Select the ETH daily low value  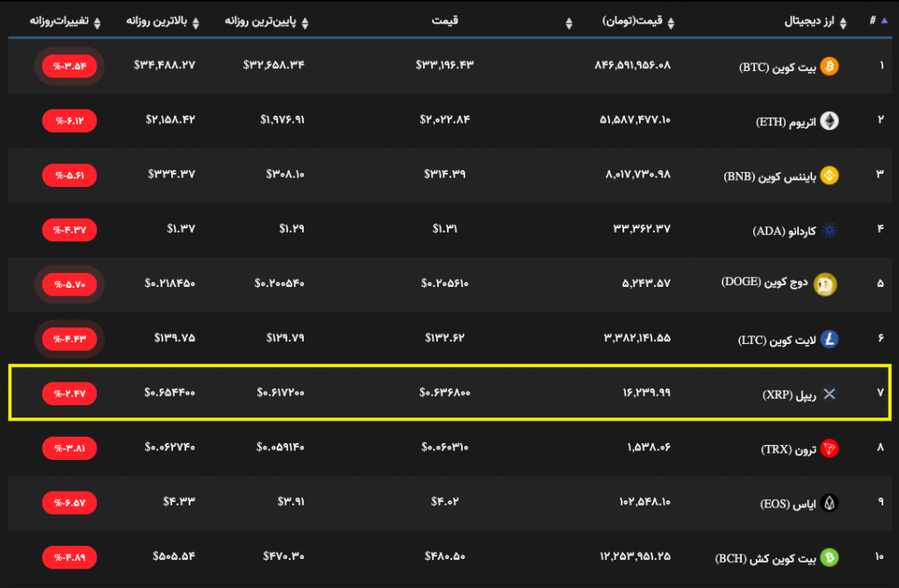click(283, 119)
